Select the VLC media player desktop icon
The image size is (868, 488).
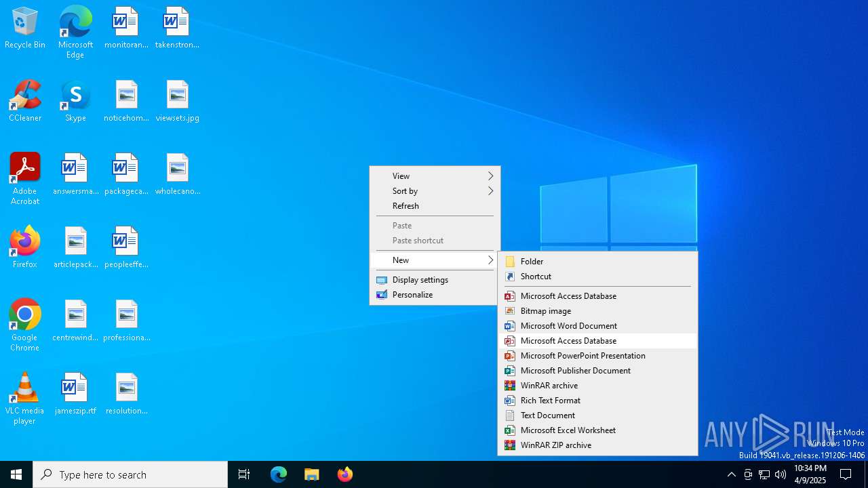(25, 399)
